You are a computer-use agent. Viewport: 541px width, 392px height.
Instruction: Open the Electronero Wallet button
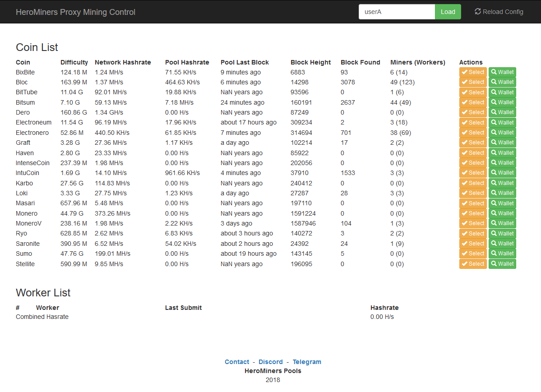(x=502, y=133)
